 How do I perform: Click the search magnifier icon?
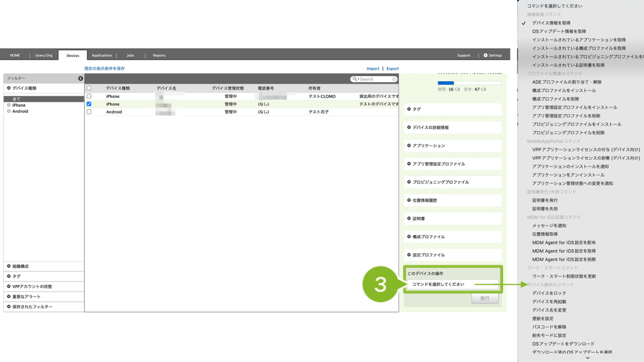(x=355, y=79)
